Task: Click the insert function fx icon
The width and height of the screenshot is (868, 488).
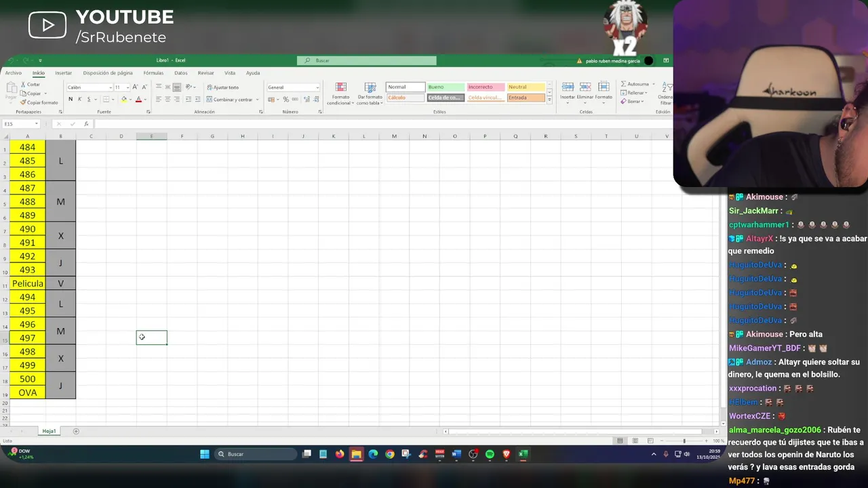Action: click(86, 124)
